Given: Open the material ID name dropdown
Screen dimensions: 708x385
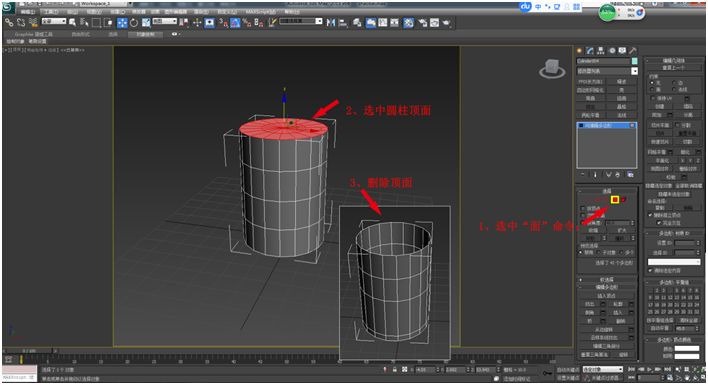Looking at the screenshot, I should 674,262.
